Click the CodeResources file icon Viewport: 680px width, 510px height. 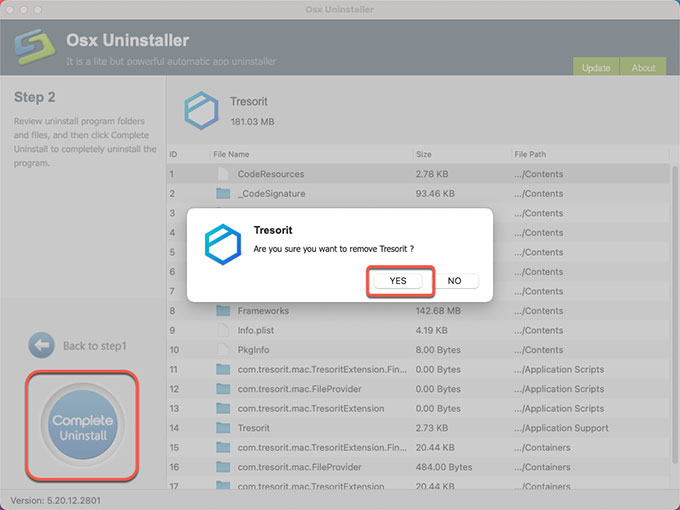point(223,174)
